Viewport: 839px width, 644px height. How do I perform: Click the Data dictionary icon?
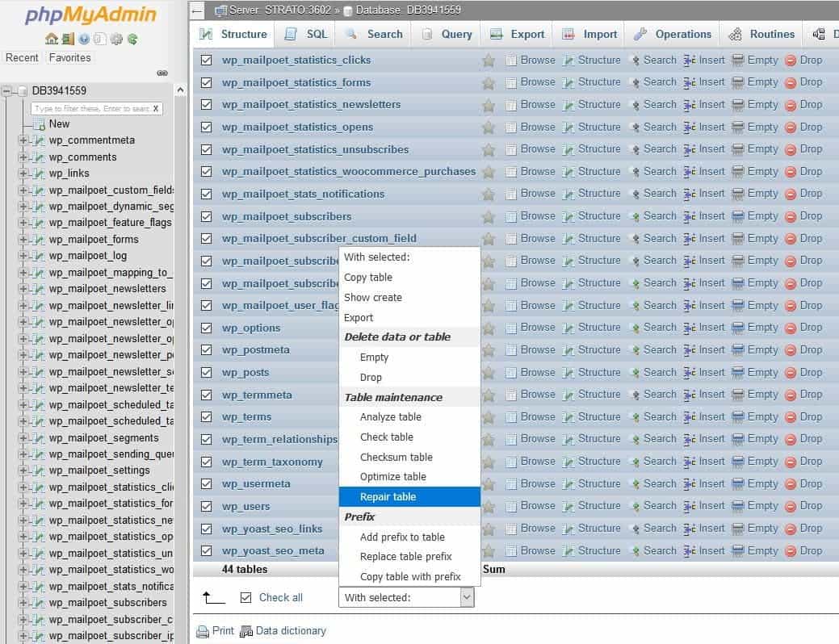(x=246, y=632)
